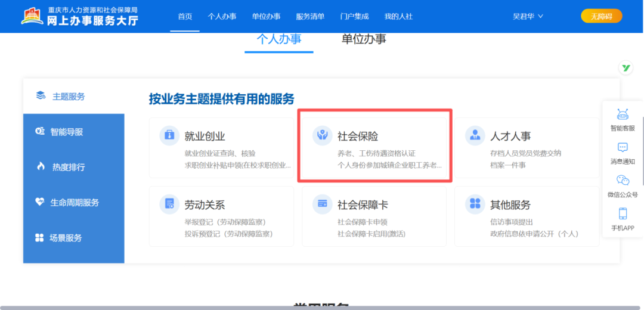
Task: Click the 手机APP phone icon
Action: coord(623,214)
